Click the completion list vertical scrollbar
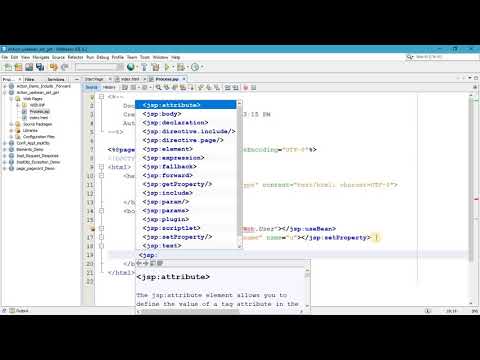The height and width of the screenshot is (360, 480). 239,174
